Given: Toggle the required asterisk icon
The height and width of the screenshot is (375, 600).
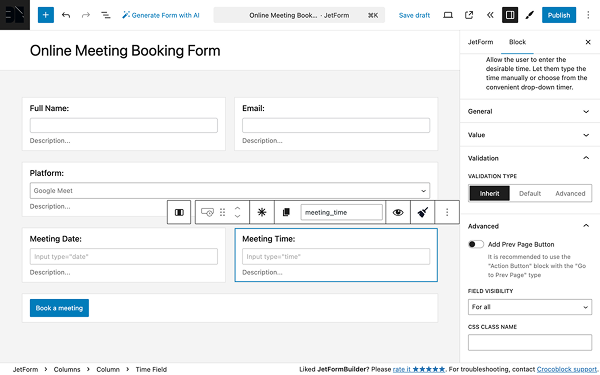Looking at the screenshot, I should (262, 212).
